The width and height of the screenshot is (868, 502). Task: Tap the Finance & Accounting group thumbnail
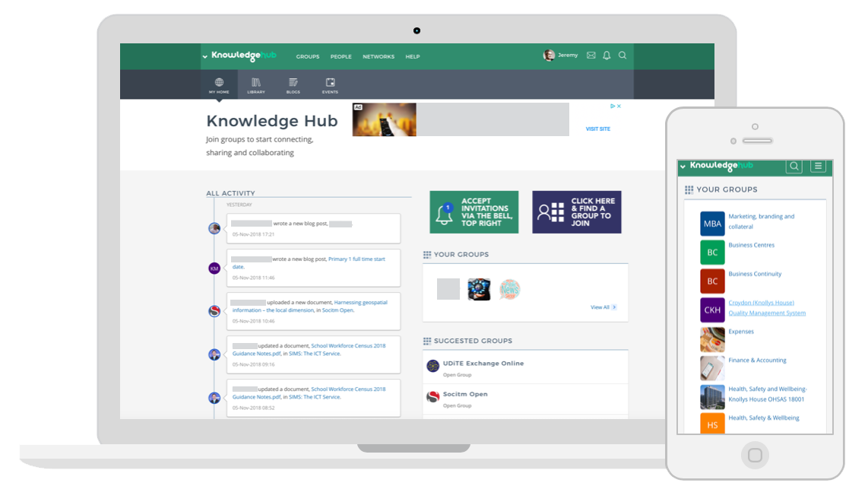pos(712,368)
